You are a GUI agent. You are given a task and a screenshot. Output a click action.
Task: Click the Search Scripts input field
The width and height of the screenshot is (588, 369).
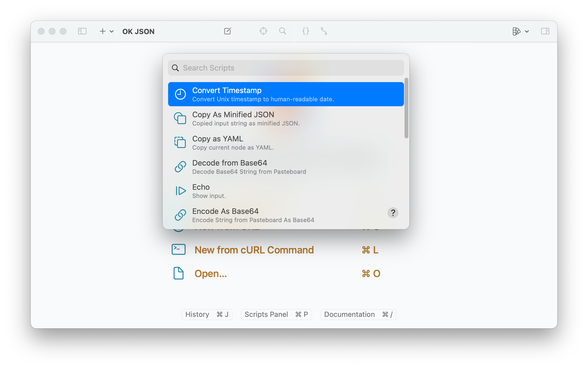click(x=286, y=68)
